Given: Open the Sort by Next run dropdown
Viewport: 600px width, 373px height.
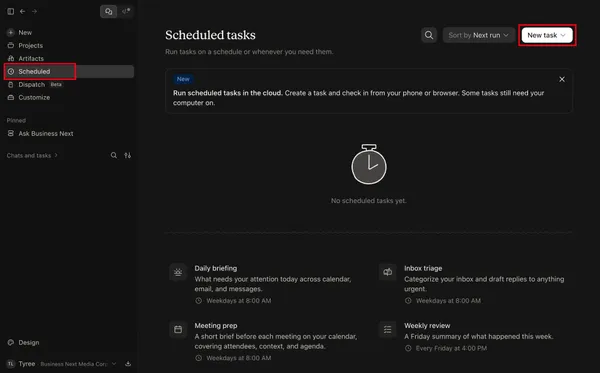Looking at the screenshot, I should pyautogui.click(x=478, y=35).
